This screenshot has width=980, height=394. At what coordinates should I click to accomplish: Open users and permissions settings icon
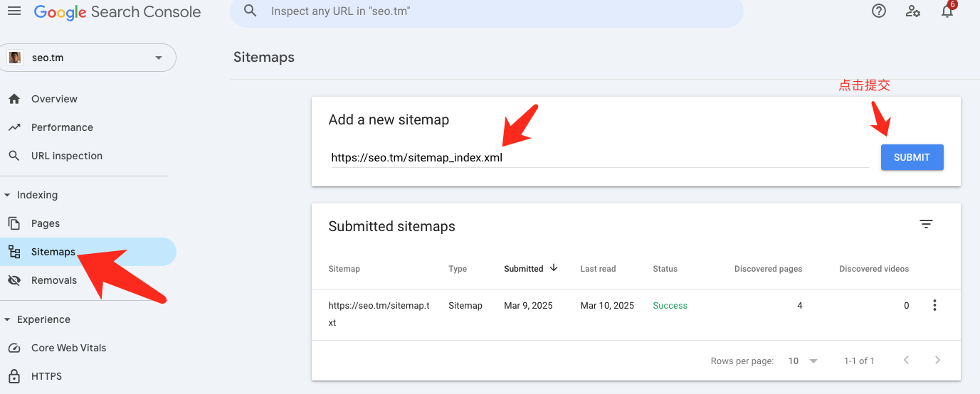pos(913,11)
